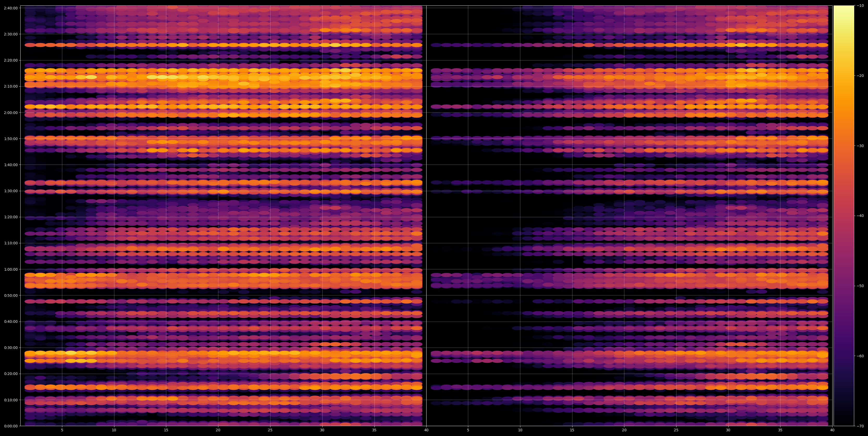Click the -70 colorbar tick label
This screenshot has height=436, width=868.
[860, 426]
